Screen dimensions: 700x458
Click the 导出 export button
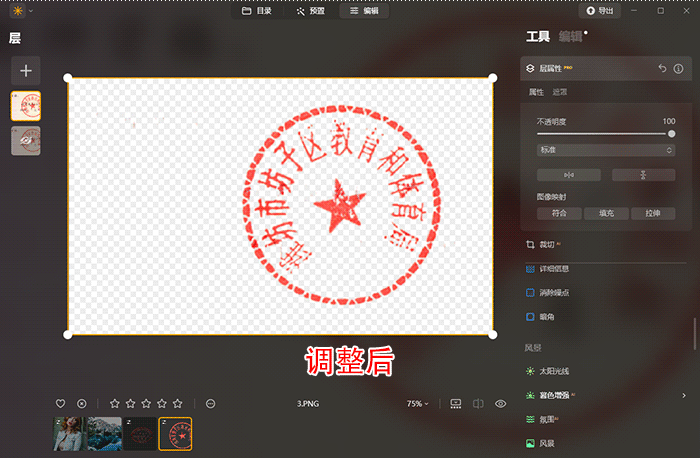point(600,10)
